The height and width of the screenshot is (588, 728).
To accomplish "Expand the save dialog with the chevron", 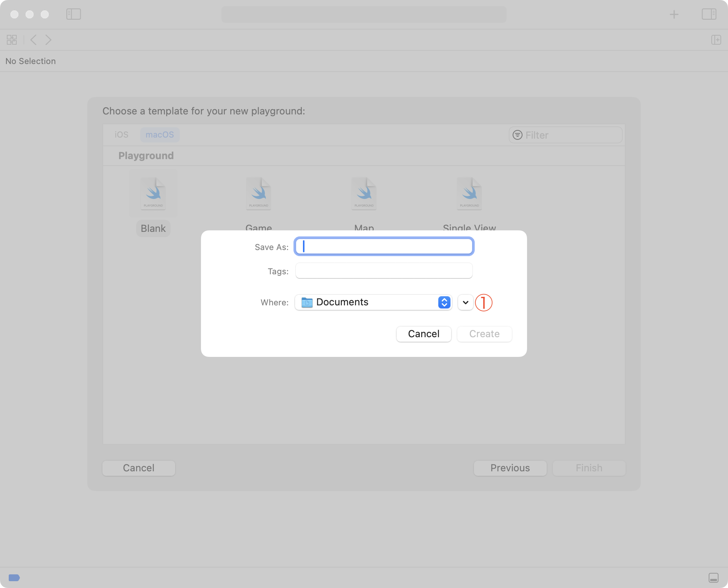I will tap(465, 302).
